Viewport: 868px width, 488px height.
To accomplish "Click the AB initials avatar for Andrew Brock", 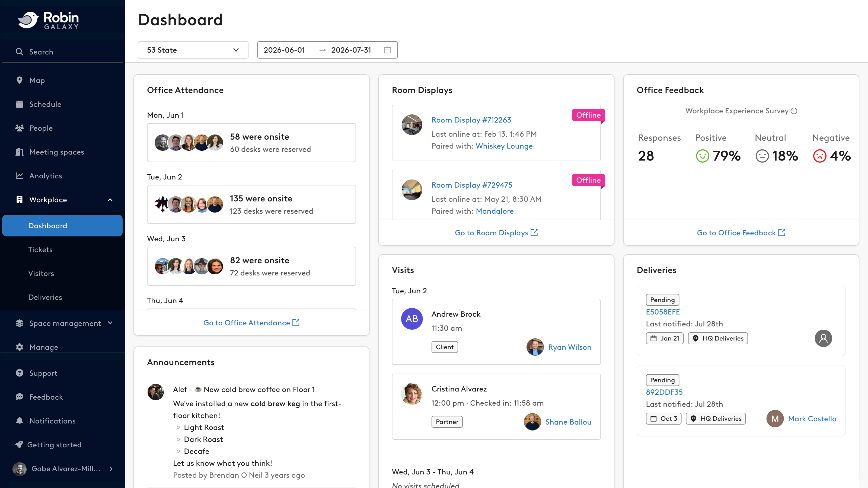I will point(412,319).
